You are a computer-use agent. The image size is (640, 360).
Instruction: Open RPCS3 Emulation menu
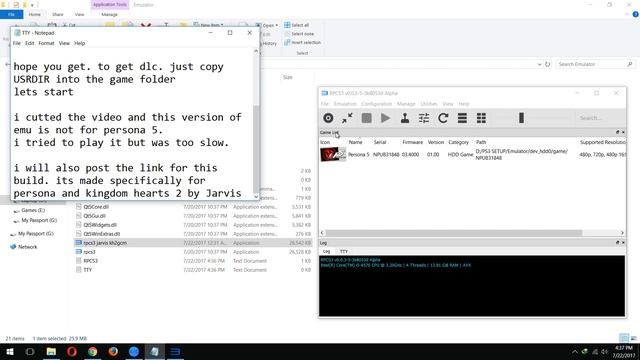coord(345,104)
